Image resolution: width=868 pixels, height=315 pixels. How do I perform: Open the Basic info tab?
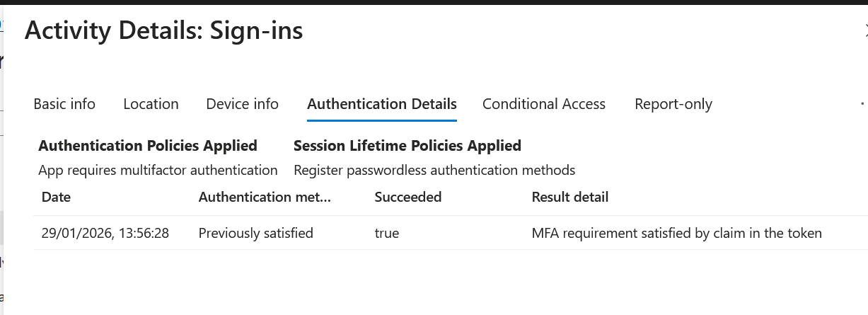pos(64,104)
